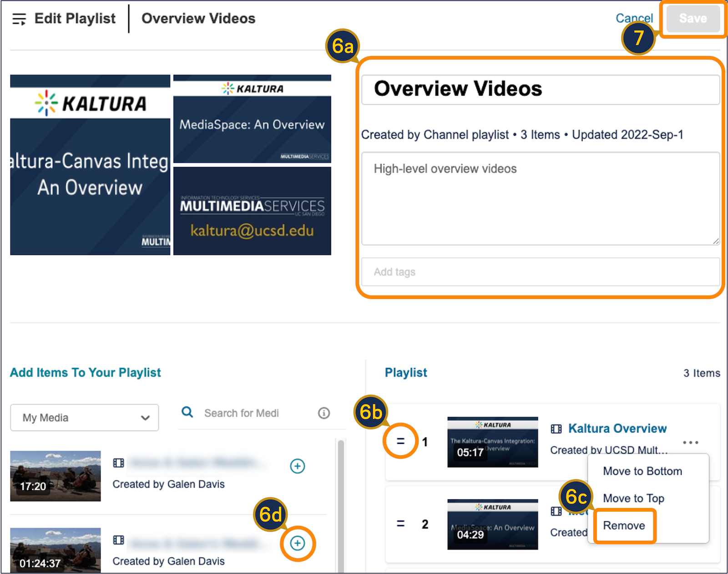Viewport: 728px width, 574px height.
Task: Cancel playlist editing
Action: pos(634,18)
